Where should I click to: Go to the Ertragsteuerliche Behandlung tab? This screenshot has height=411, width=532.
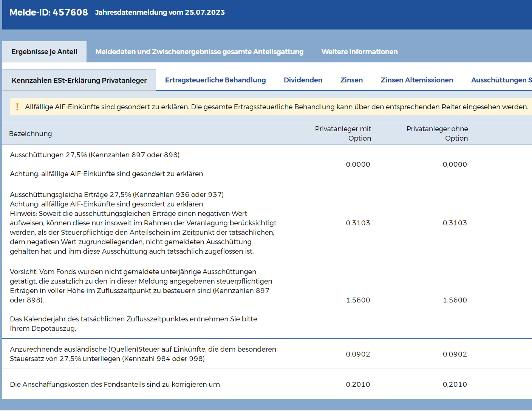coord(215,80)
